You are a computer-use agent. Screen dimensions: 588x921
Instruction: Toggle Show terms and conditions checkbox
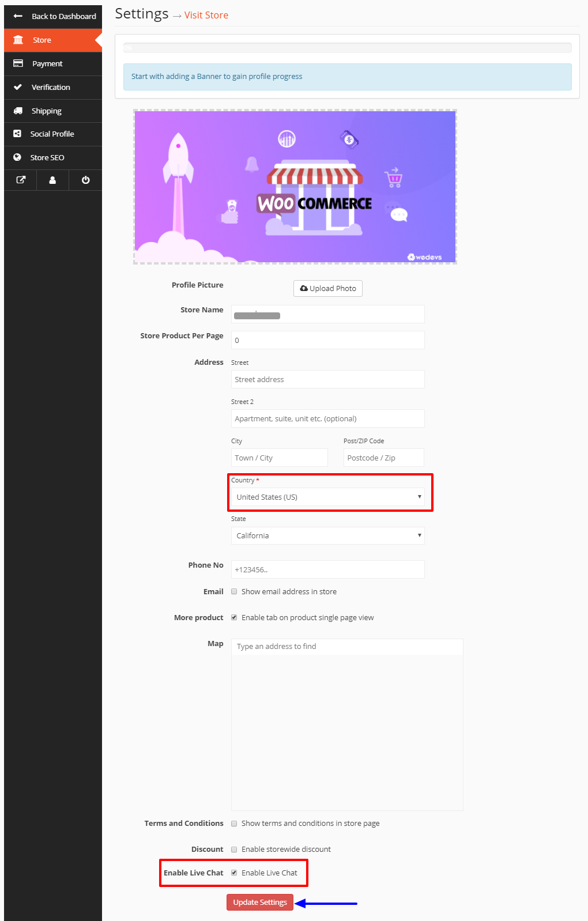(234, 823)
